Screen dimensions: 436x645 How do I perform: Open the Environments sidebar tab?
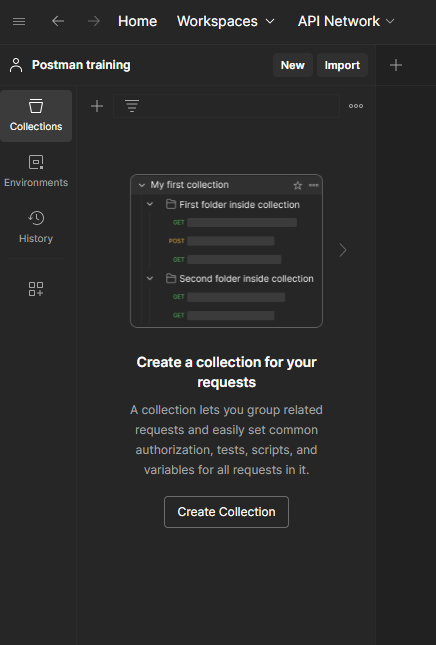point(36,172)
